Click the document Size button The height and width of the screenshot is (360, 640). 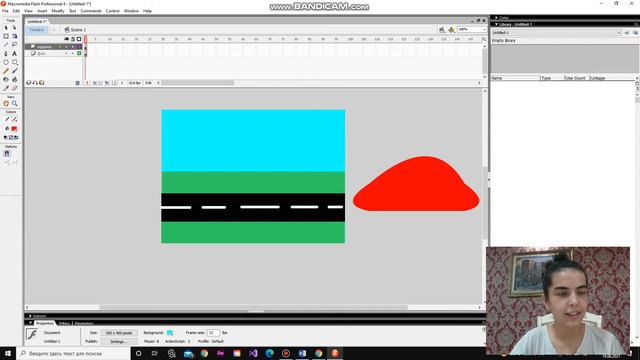tap(119, 333)
